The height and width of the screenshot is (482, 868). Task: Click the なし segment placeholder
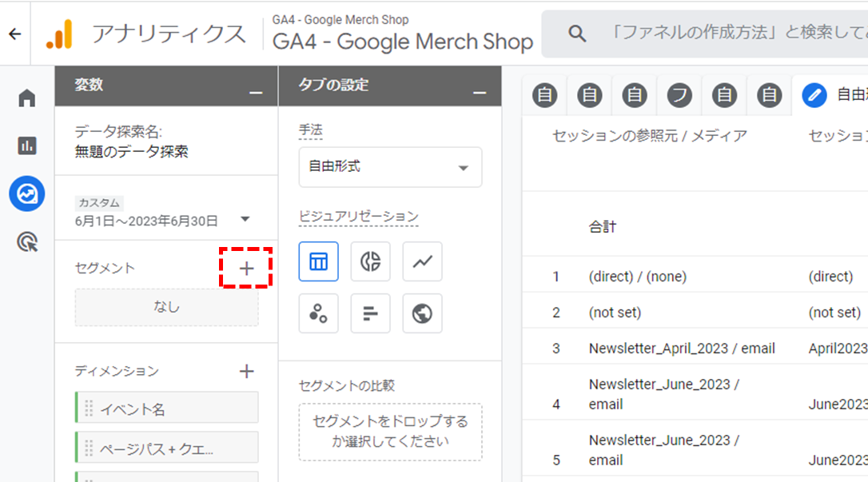(x=166, y=307)
